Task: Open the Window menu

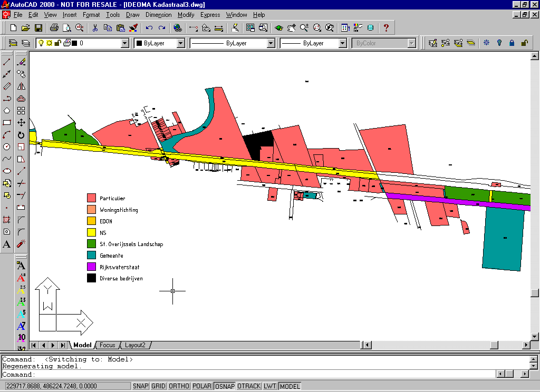Action: (x=236, y=15)
